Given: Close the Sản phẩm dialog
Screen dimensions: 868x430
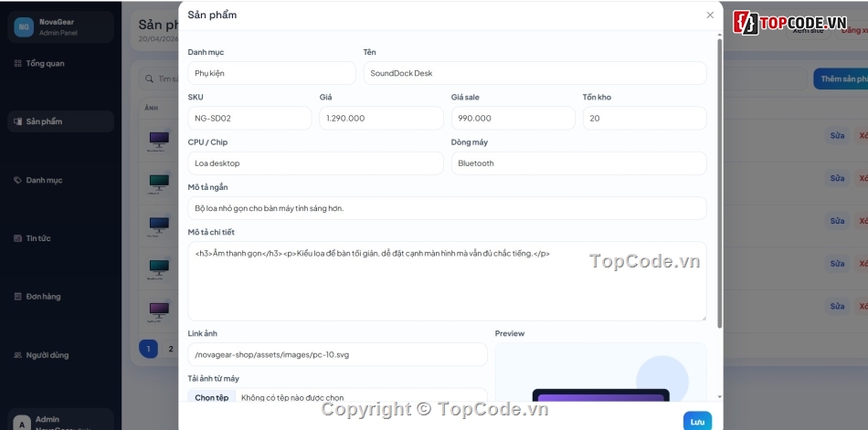Looking at the screenshot, I should (x=710, y=16).
